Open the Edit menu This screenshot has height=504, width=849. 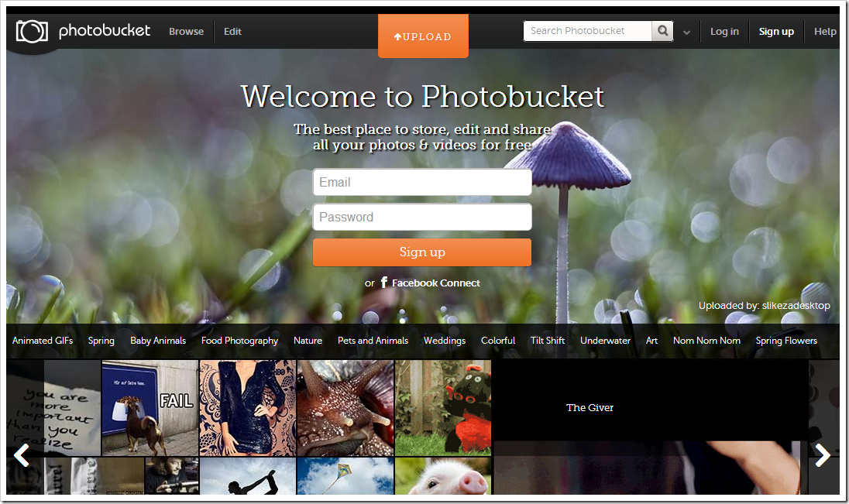(232, 32)
